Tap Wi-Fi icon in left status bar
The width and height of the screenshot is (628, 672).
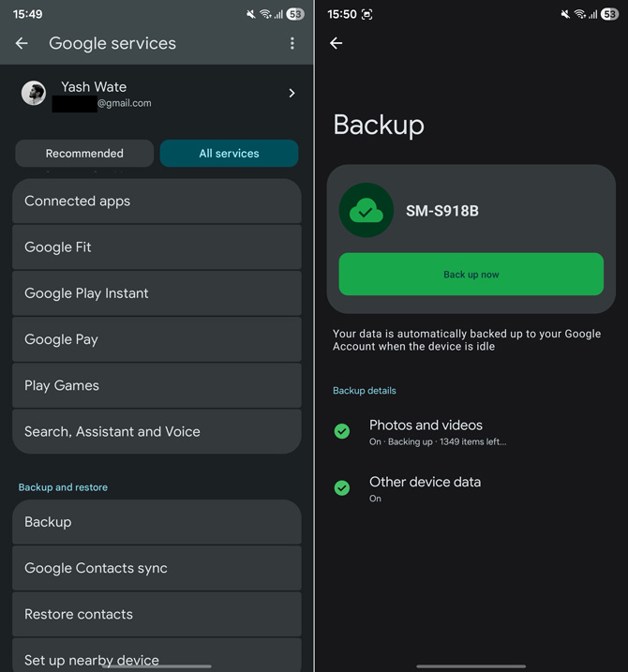tap(266, 15)
